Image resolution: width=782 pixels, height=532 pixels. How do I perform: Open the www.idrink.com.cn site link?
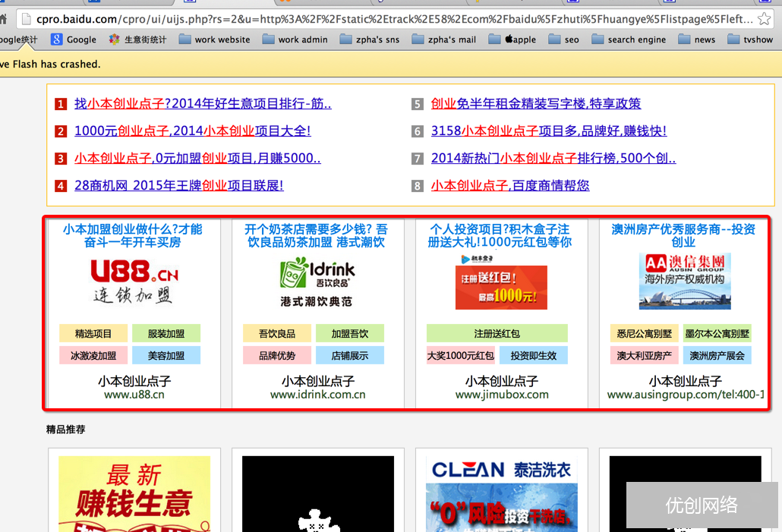pos(317,395)
